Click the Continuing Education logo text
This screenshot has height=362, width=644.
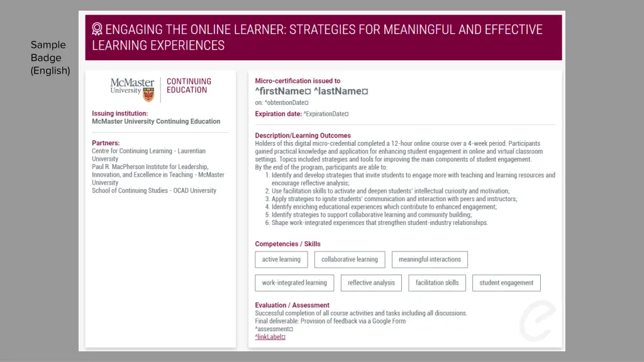pos(189,85)
